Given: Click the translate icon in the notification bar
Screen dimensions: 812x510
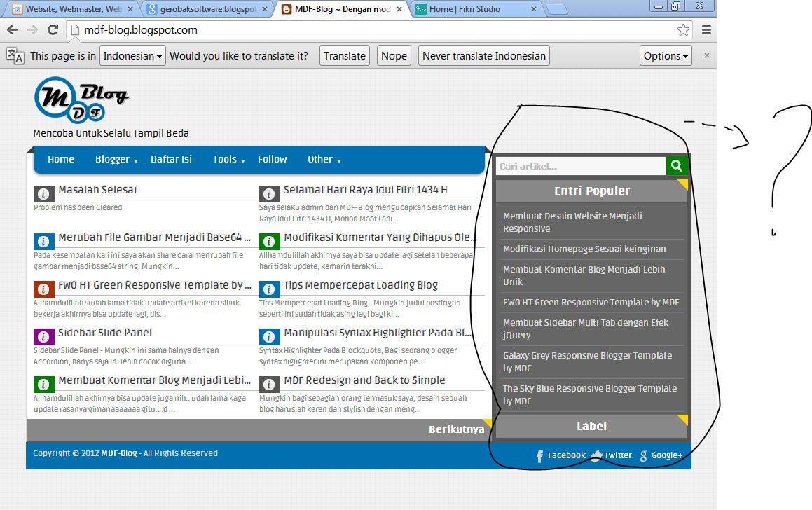Looking at the screenshot, I should tap(15, 55).
